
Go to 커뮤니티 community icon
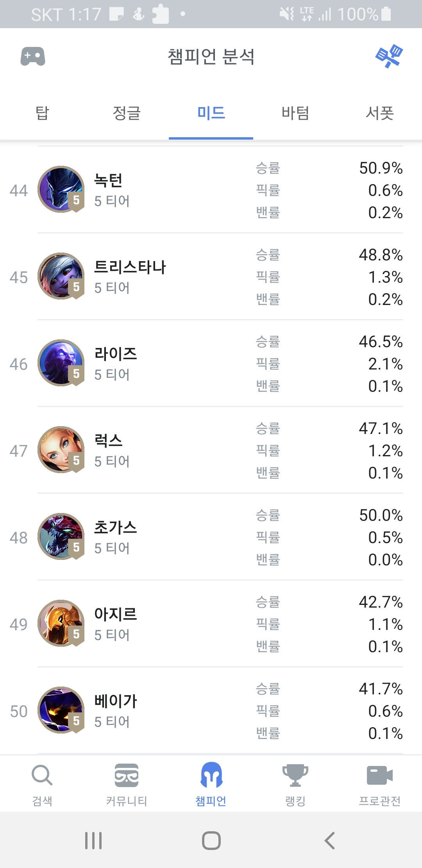[127, 776]
